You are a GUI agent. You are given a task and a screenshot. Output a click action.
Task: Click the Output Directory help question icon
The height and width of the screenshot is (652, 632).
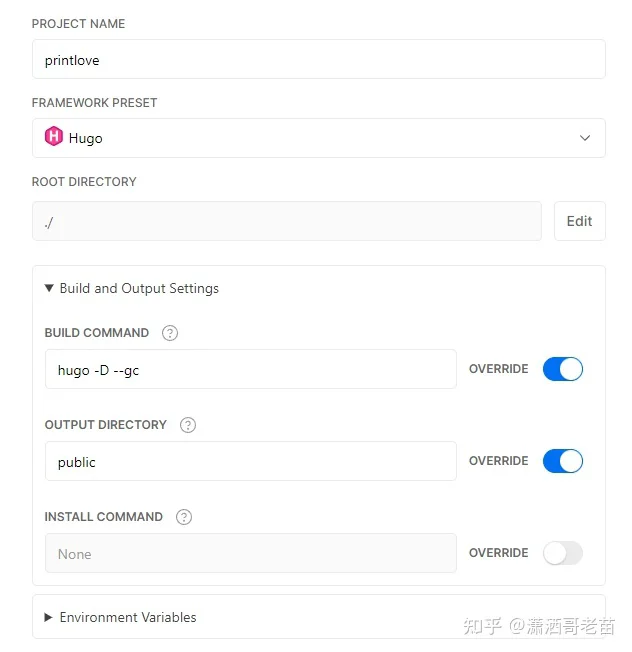[x=188, y=425]
